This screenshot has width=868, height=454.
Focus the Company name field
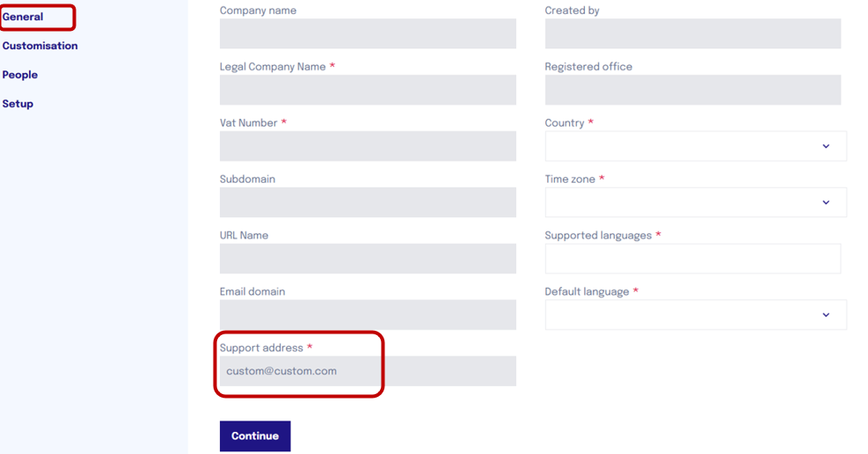click(x=368, y=33)
